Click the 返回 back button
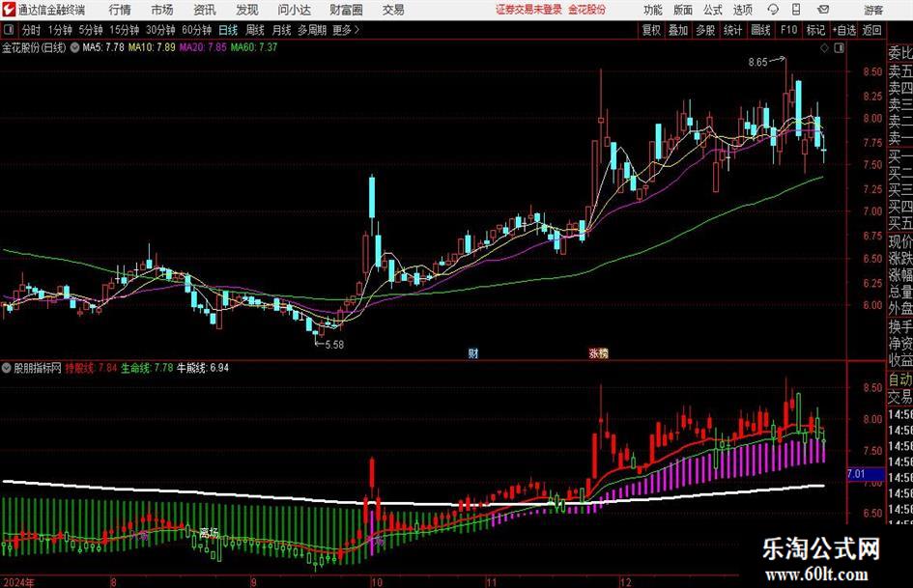 click(871, 30)
